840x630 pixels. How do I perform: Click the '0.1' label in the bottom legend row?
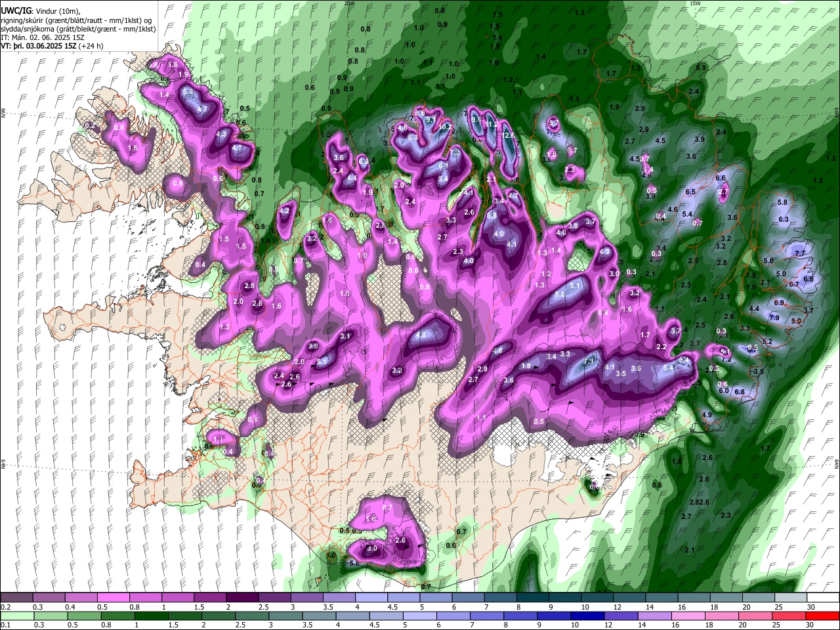pyautogui.click(x=5, y=625)
